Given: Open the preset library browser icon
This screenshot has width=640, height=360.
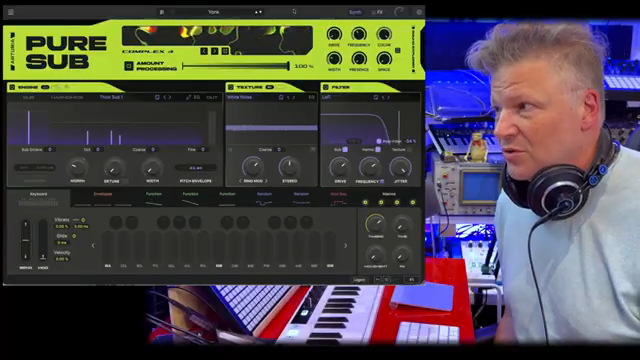Looking at the screenshot, I should 162,12.
